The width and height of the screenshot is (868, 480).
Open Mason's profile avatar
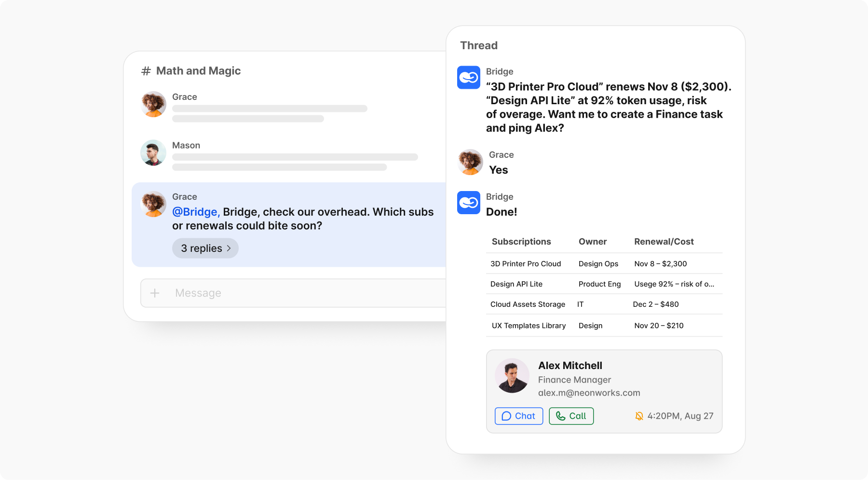pos(153,153)
